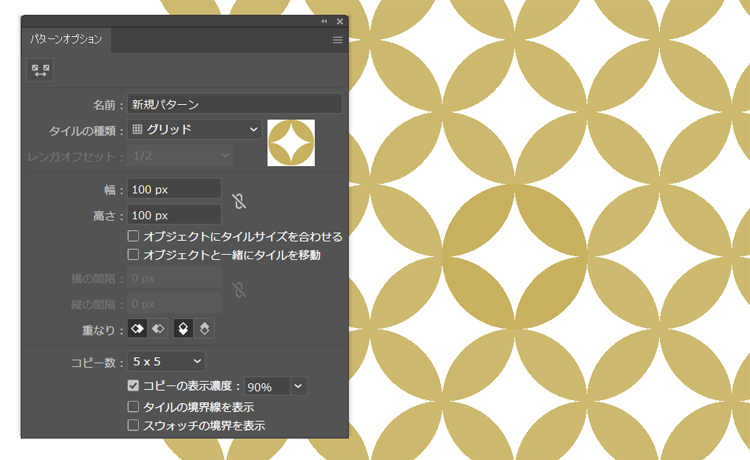The image size is (750, 460).
Task: Click the copy opacity field showing 90%
Action: [x=267, y=386]
